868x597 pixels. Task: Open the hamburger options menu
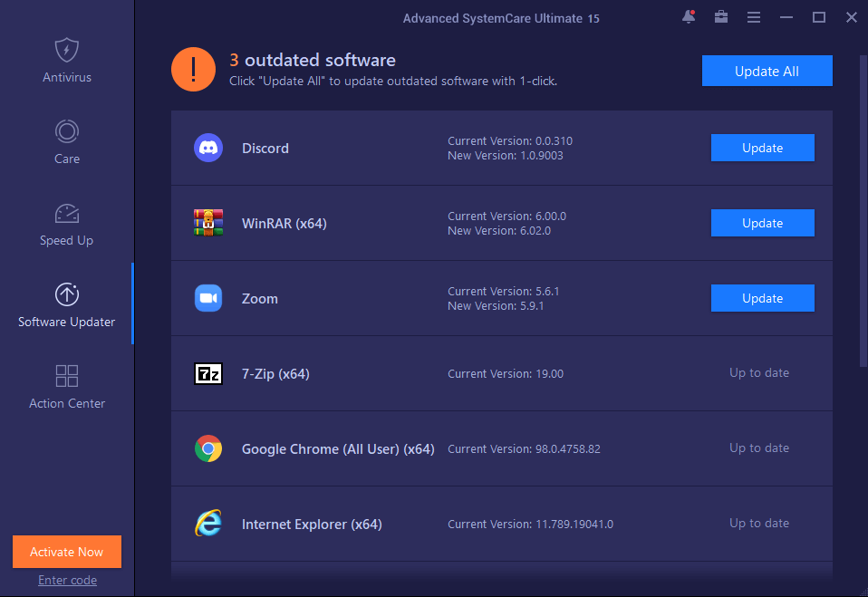pos(754,18)
